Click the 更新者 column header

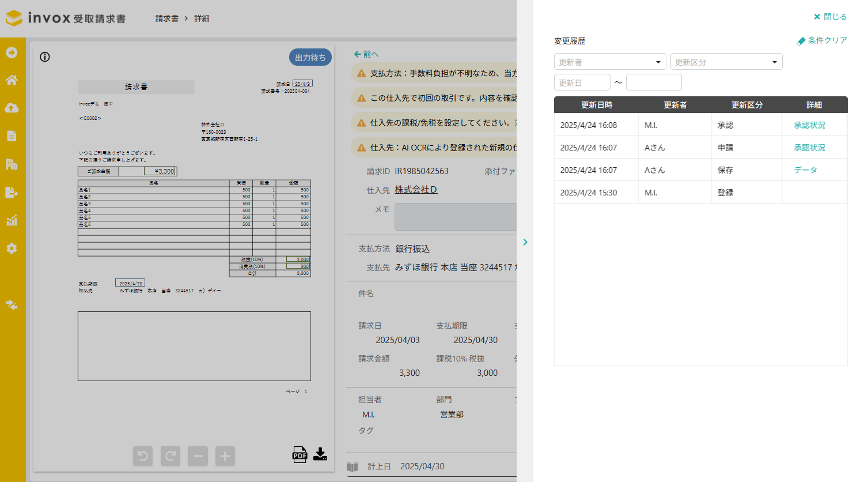click(675, 105)
